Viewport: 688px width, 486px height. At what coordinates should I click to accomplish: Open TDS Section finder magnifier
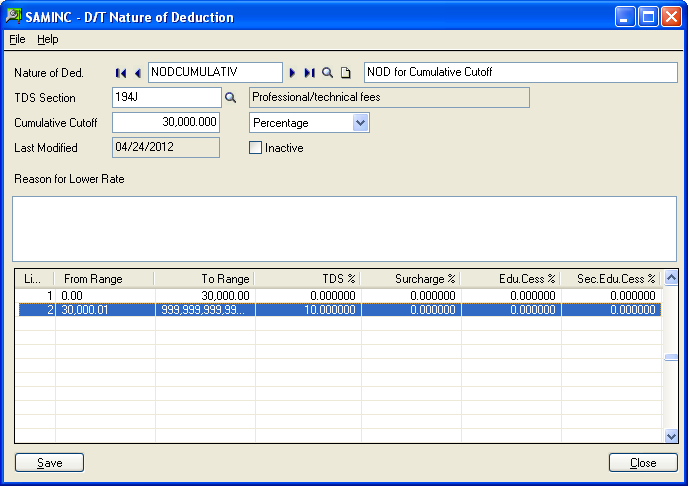pyautogui.click(x=230, y=97)
